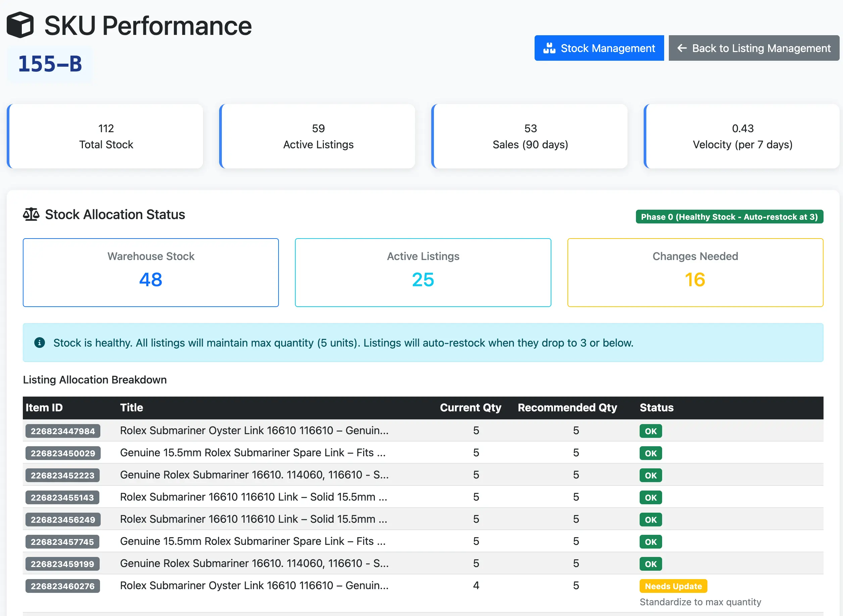Viewport: 843px width, 616px height.
Task: Select the 155-B SKU label
Action: (49, 63)
